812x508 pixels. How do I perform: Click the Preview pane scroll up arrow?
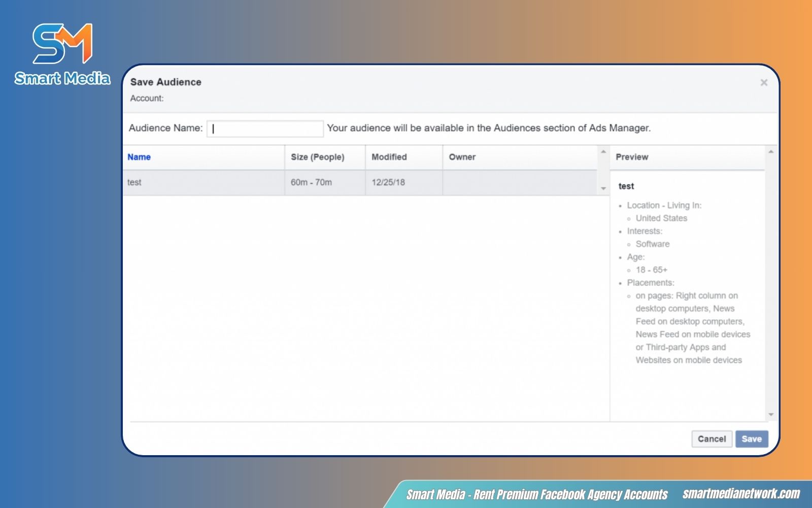[x=771, y=152]
